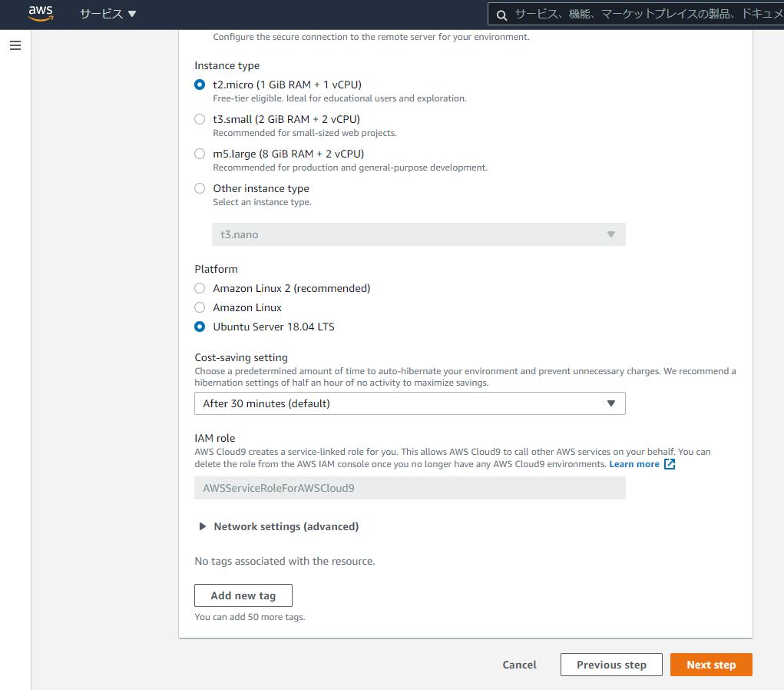Click the Next step button
This screenshot has width=784, height=690.
711,665
